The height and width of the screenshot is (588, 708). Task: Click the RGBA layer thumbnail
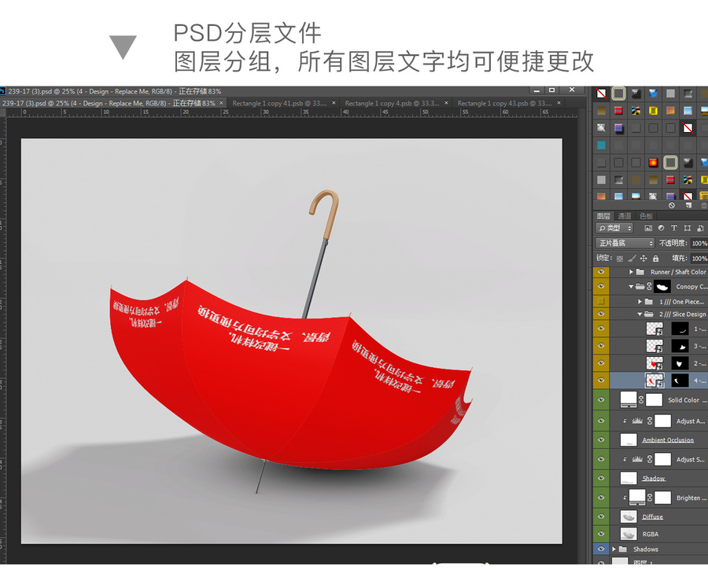(629, 534)
